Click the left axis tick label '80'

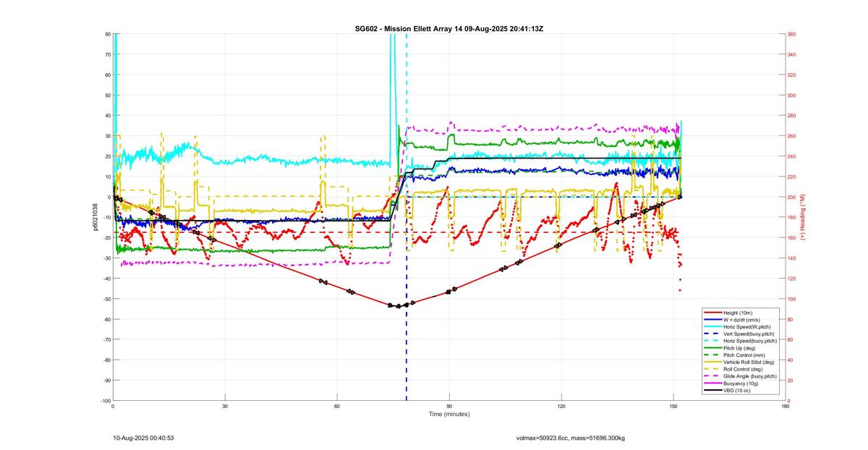click(107, 34)
